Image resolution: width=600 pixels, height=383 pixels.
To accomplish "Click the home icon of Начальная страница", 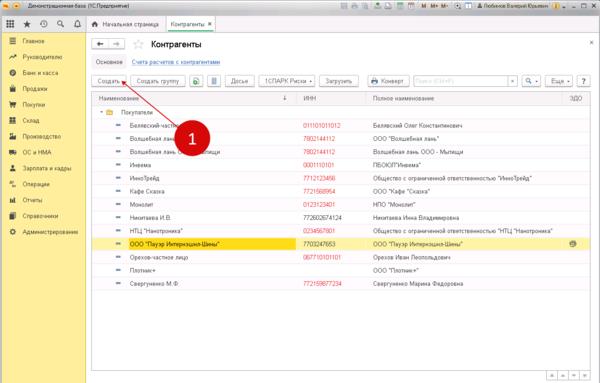I will (95, 24).
